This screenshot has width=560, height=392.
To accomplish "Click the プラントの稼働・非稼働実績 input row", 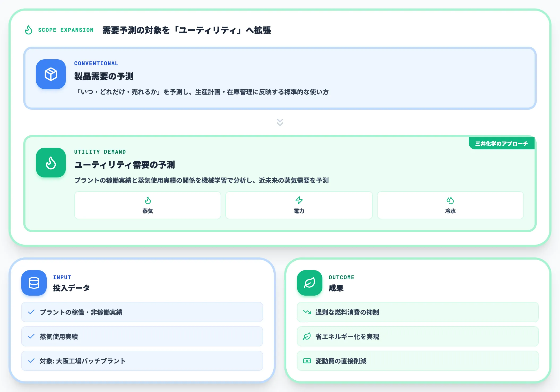I will click(x=142, y=312).
